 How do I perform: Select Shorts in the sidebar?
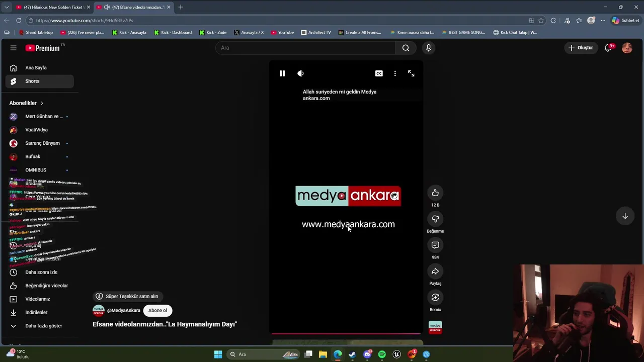point(39,81)
